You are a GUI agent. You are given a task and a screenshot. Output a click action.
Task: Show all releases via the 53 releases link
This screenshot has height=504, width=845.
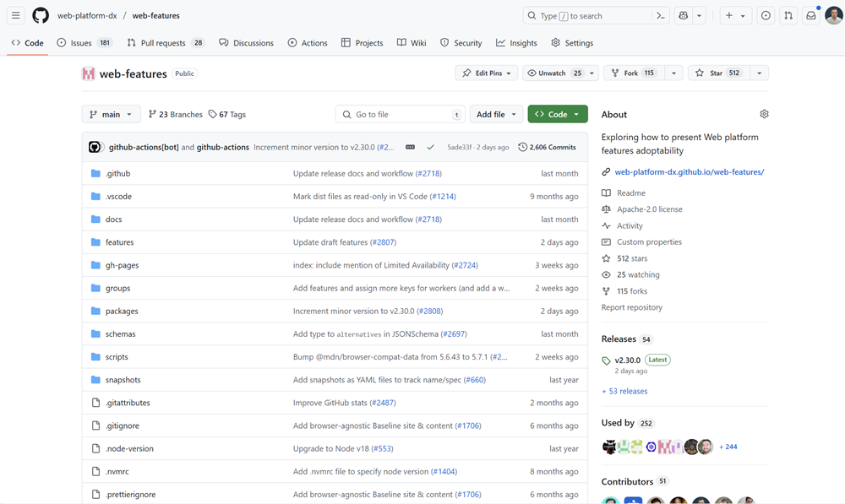point(624,391)
